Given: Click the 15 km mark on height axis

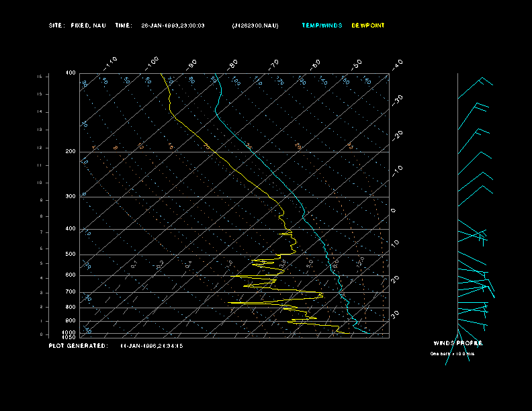Looking at the screenshot, I should (40, 94).
